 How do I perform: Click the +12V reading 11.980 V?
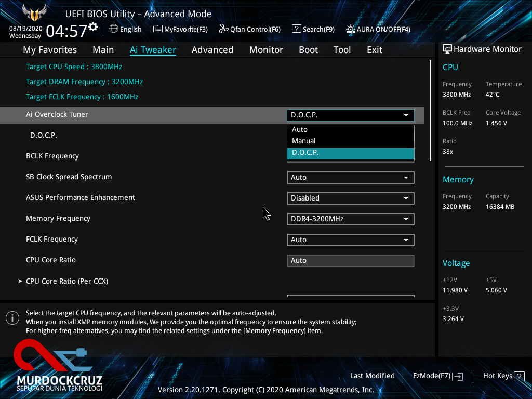click(455, 290)
